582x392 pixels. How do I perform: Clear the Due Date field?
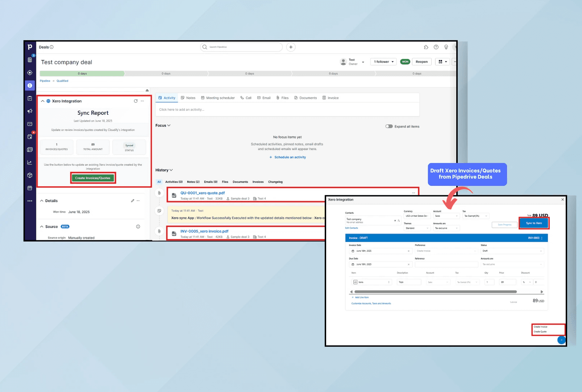(408, 264)
